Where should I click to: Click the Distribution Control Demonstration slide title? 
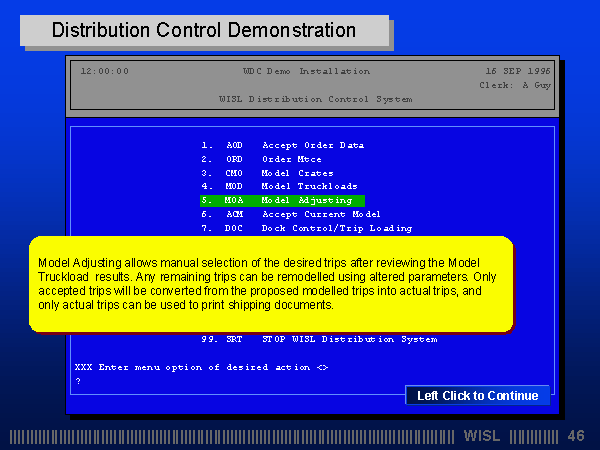pyautogui.click(x=204, y=30)
